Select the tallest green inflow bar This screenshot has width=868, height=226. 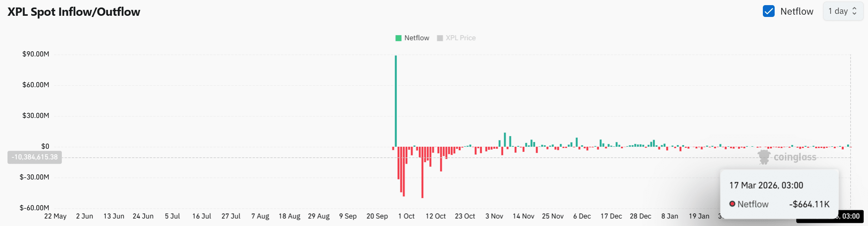(396, 101)
